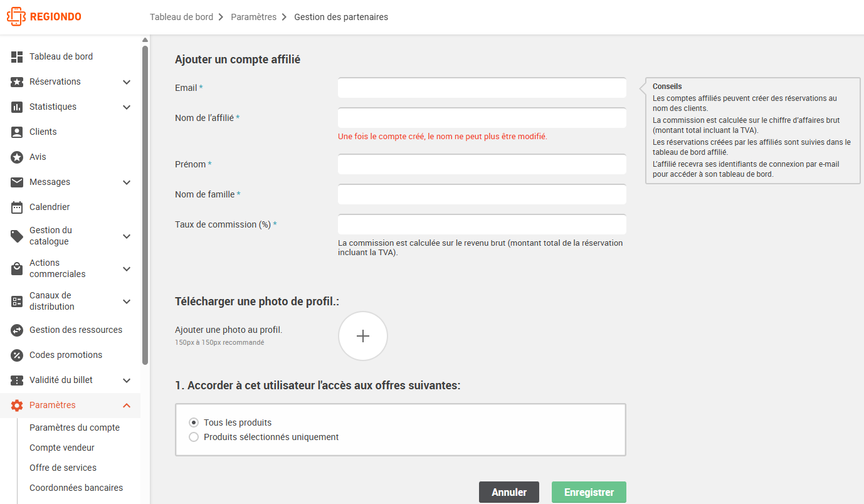Click the Regiondo logo icon

pyautogui.click(x=16, y=16)
